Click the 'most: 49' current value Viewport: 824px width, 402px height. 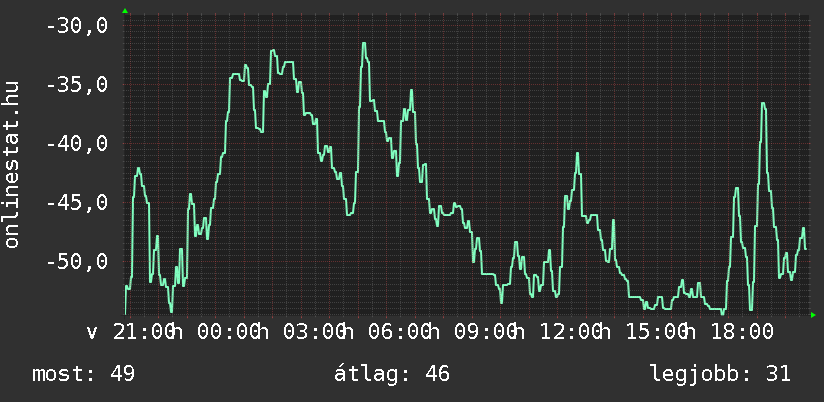(x=84, y=374)
